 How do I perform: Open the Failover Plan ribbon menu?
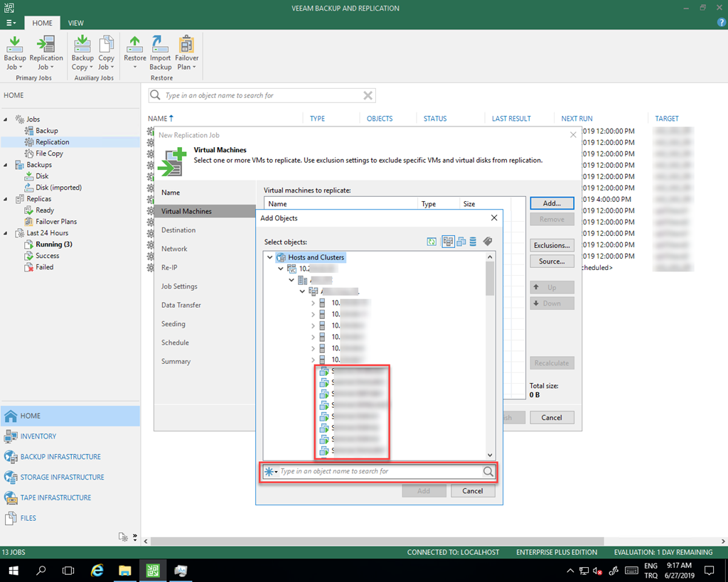[x=187, y=53]
